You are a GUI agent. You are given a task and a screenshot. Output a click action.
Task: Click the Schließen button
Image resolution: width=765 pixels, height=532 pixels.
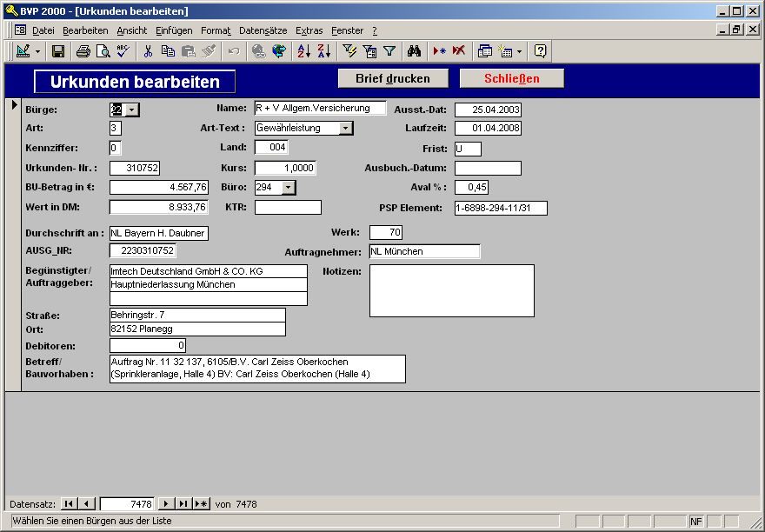point(512,78)
